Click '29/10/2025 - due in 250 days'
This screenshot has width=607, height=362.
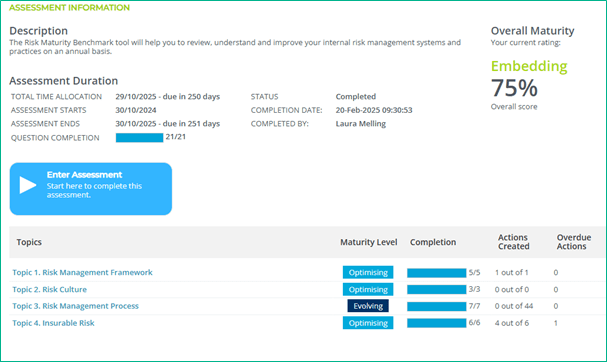[x=168, y=96]
